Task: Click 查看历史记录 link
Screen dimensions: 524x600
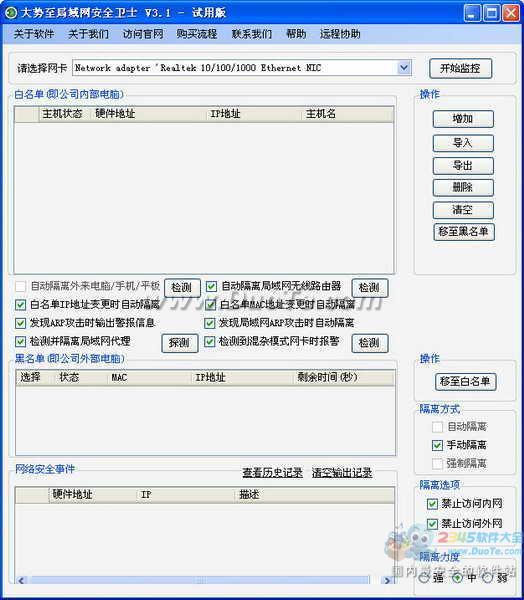Action: (x=272, y=473)
